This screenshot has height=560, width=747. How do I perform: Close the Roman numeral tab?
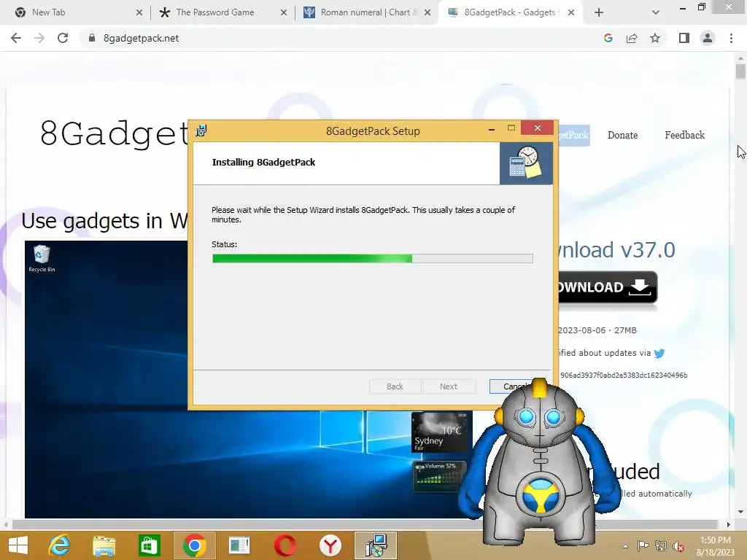427,12
